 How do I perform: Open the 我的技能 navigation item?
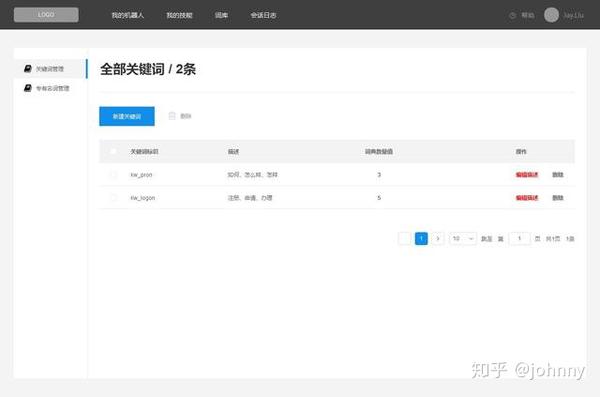click(179, 15)
